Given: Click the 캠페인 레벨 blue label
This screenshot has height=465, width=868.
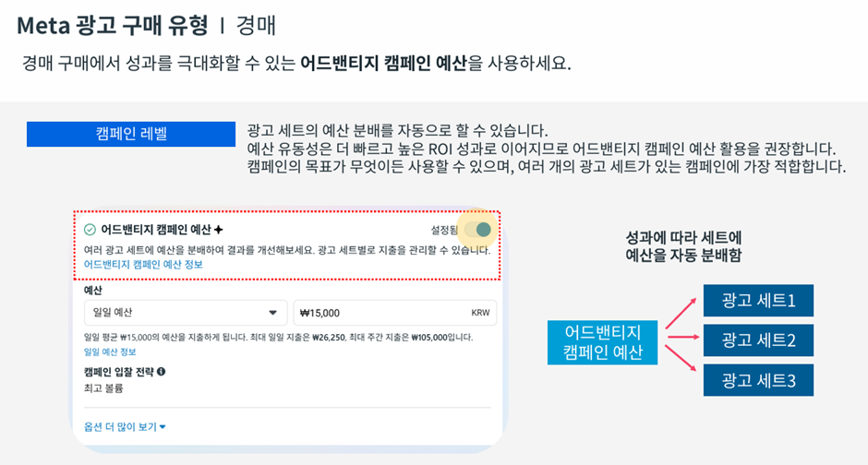Looking at the screenshot, I should [x=131, y=134].
